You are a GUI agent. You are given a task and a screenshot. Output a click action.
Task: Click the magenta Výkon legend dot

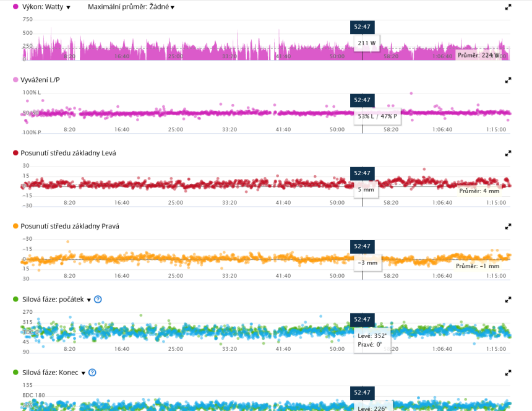pyautogui.click(x=15, y=6)
